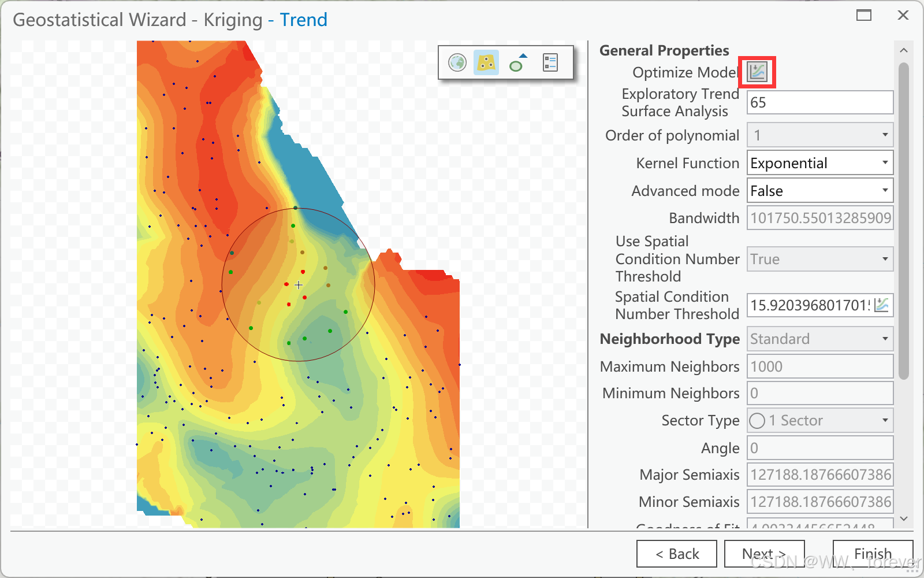This screenshot has width=924, height=578.
Task: Click the Major Semiaxis value field
Action: (820, 475)
